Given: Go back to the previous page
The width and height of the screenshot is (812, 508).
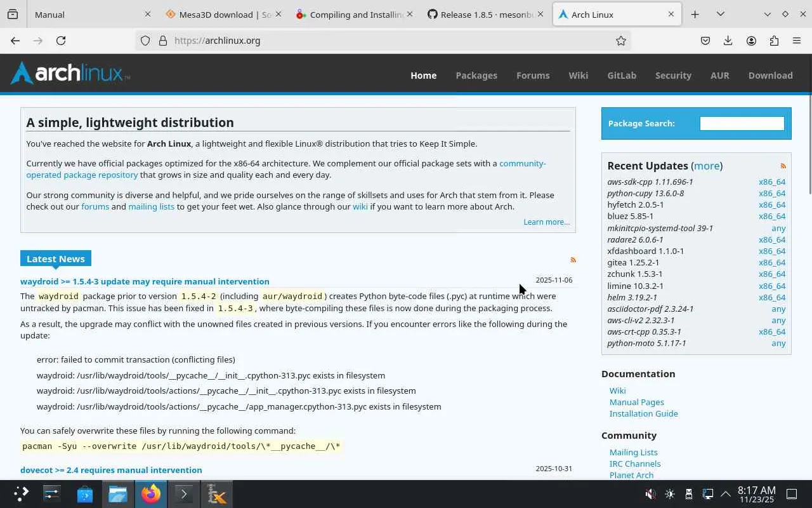Looking at the screenshot, I should pyautogui.click(x=15, y=41).
